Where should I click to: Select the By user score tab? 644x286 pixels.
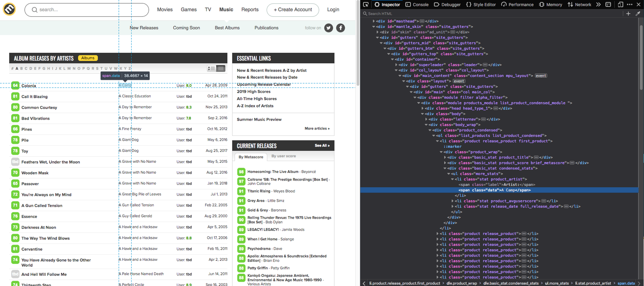[283, 156]
